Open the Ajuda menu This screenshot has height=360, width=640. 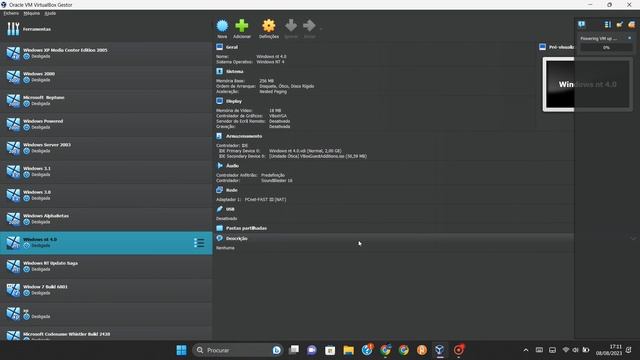[x=50, y=13]
